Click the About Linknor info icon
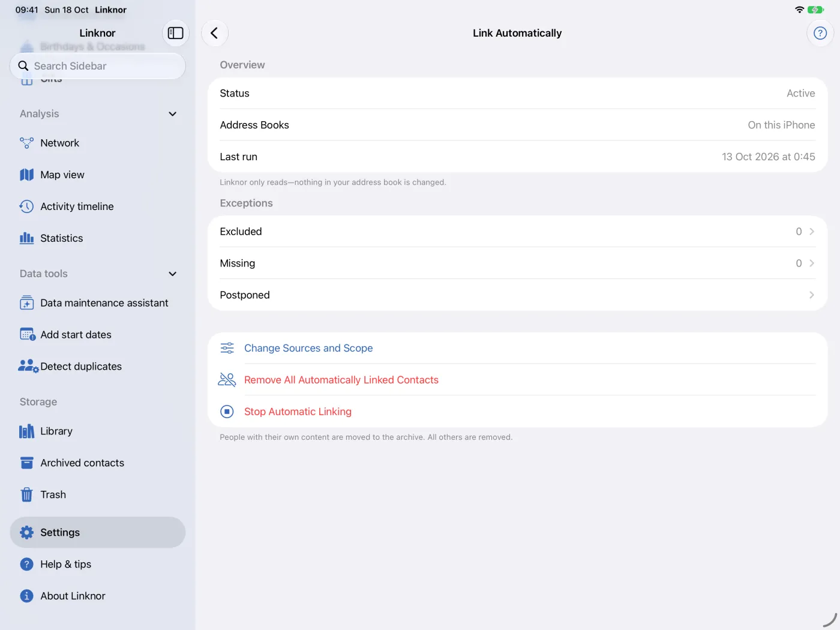This screenshot has width=840, height=630. (26, 596)
